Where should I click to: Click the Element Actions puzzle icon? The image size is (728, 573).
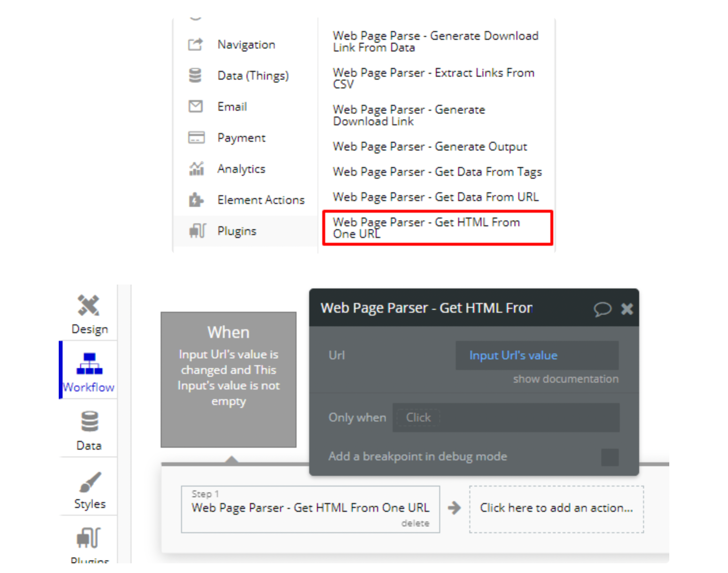(196, 200)
